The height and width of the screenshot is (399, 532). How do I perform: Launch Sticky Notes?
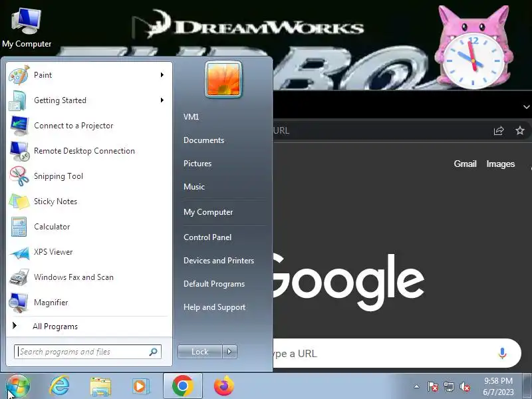pyautogui.click(x=89, y=201)
